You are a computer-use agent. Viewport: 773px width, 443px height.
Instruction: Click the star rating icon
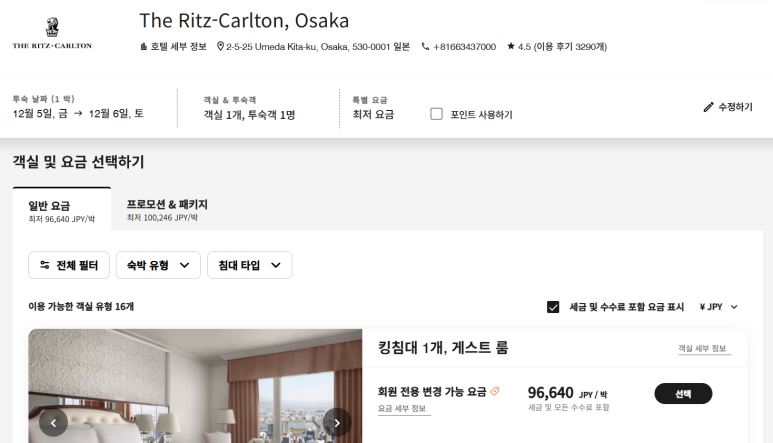pos(511,46)
